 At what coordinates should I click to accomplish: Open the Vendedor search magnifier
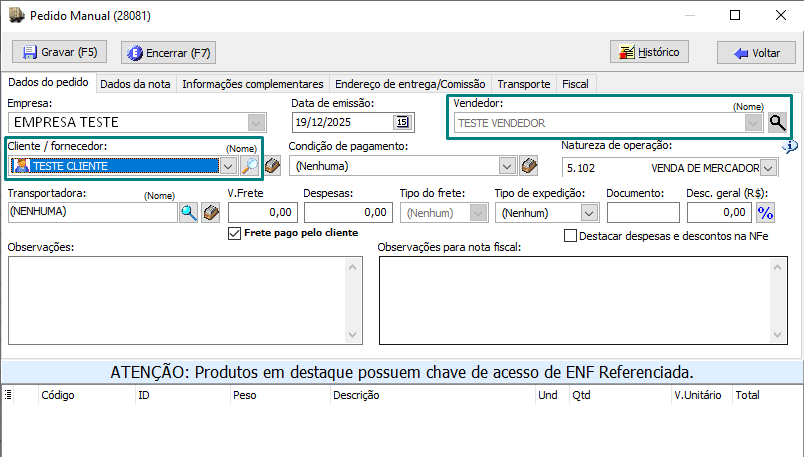click(x=778, y=123)
